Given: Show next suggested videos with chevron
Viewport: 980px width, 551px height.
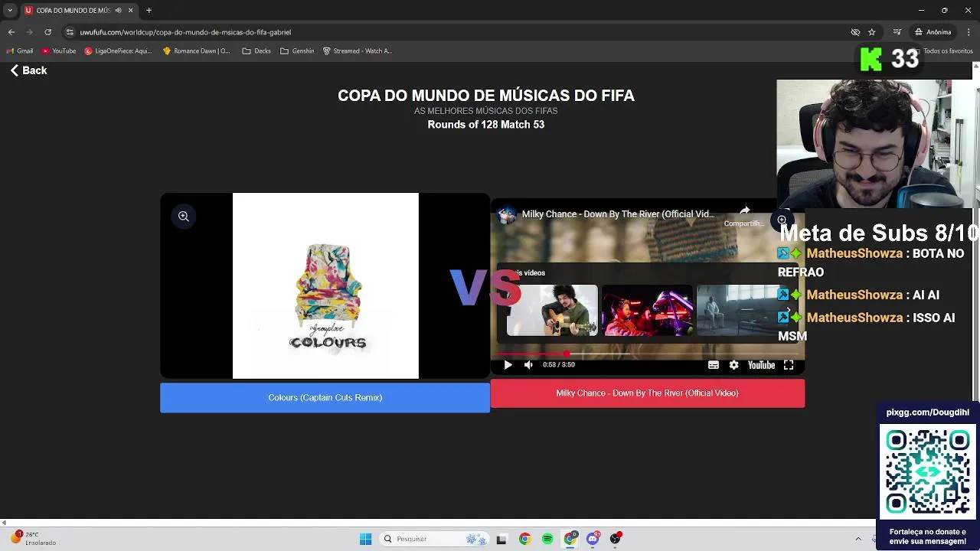Looking at the screenshot, I should pos(789,311).
